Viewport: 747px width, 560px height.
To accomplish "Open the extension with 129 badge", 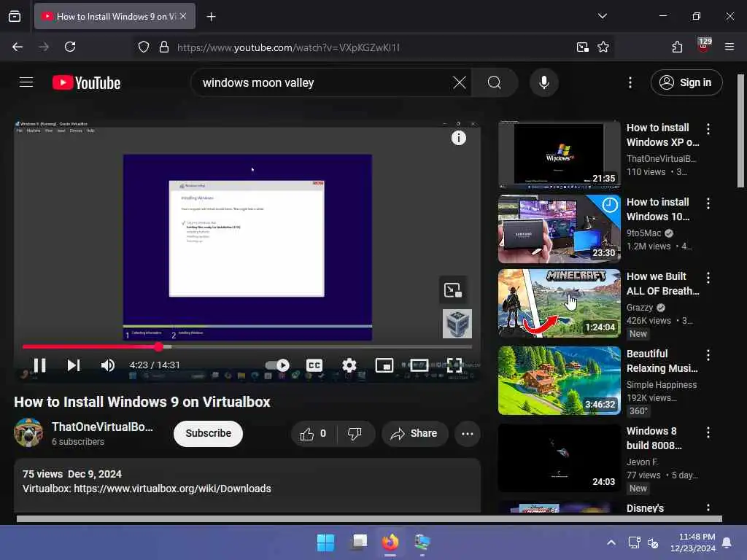I will (x=704, y=46).
